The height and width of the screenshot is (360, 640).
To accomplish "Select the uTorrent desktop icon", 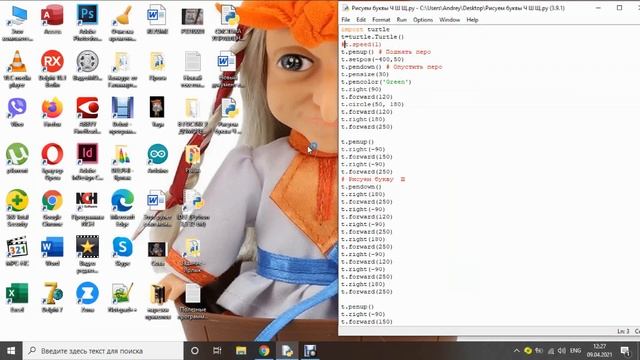I will point(17,158).
